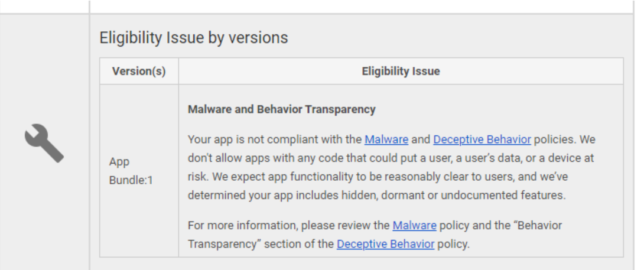Select the 'Eligibility Issue' column header

401,71
